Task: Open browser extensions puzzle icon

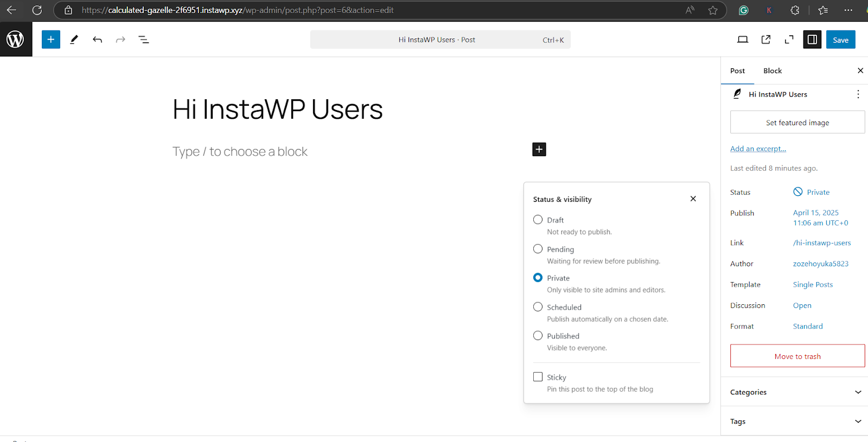Action: [x=795, y=10]
